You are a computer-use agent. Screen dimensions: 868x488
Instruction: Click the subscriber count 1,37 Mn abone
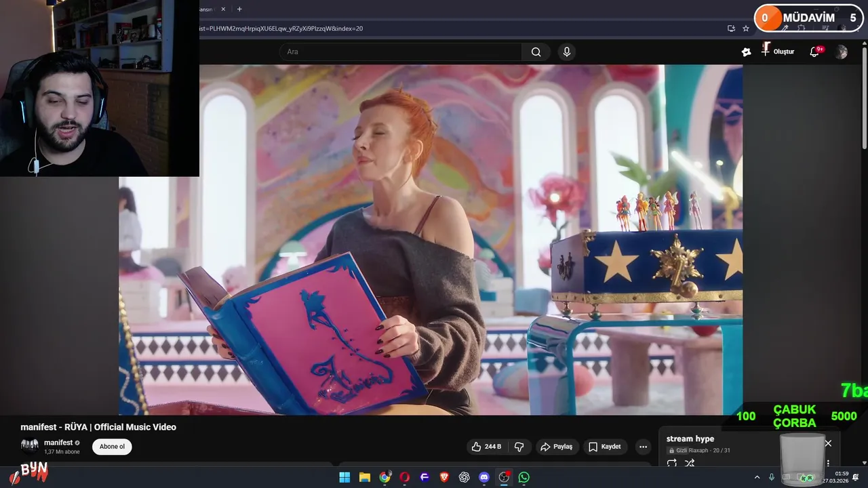click(62, 452)
